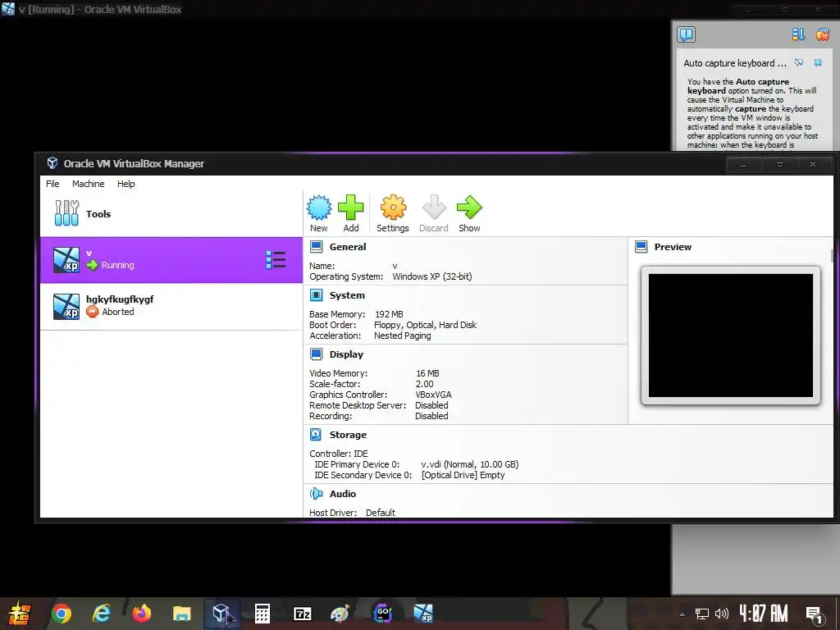This screenshot has height=630, width=840.
Task: Click delete all notifications icon
Action: pos(822,34)
